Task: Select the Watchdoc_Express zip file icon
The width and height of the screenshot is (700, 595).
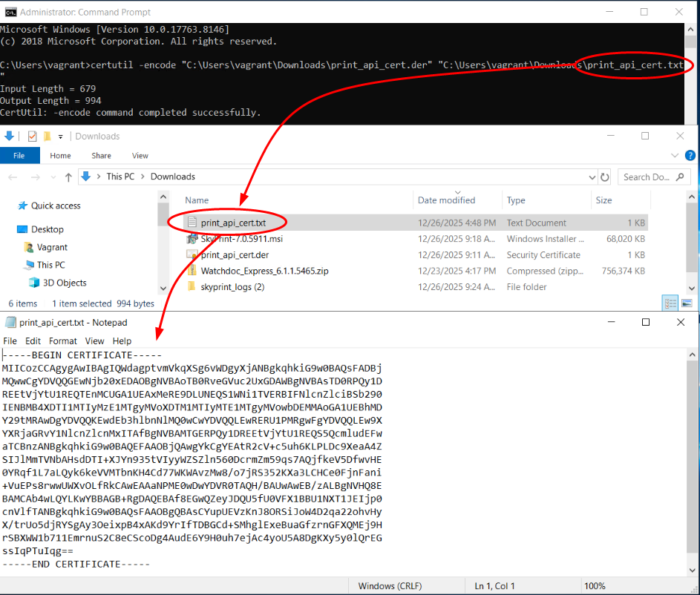Action: (x=192, y=271)
